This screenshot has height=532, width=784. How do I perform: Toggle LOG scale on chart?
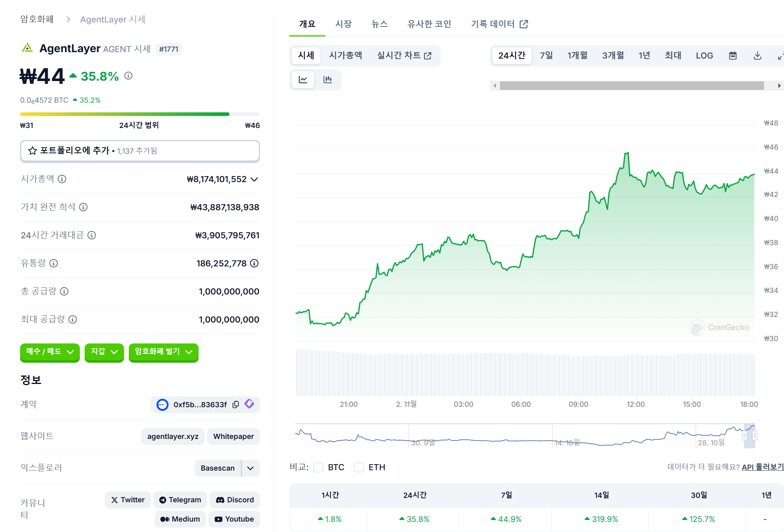point(705,55)
